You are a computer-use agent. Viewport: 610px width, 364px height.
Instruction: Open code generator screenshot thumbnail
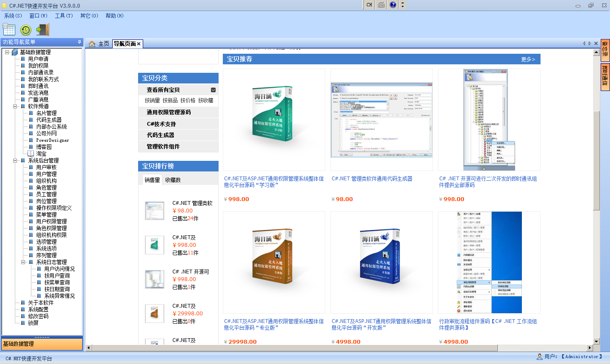pyautogui.click(x=382, y=120)
